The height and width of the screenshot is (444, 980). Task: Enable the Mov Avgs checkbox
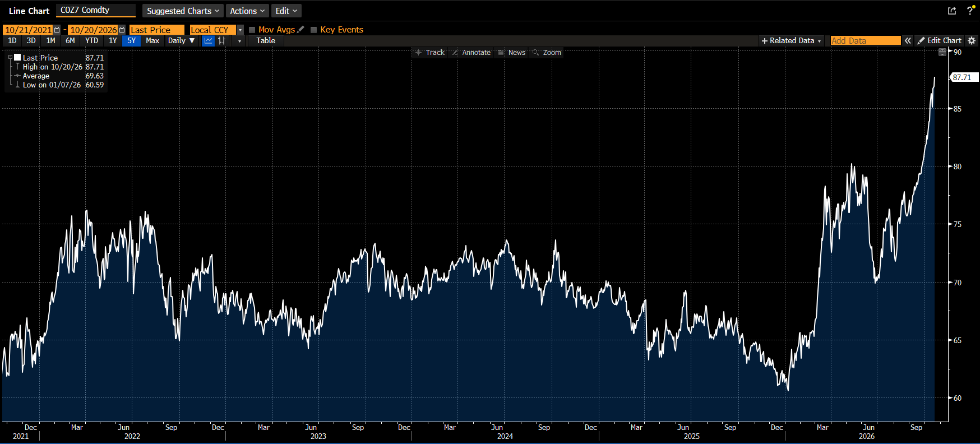pos(252,30)
